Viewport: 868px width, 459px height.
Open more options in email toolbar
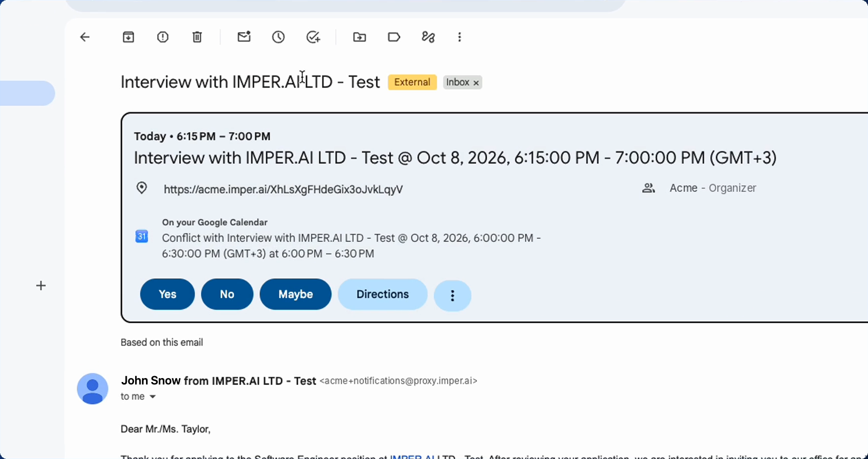460,37
